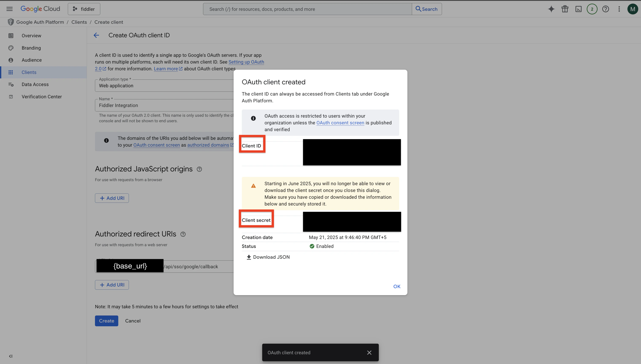
Task: Click info icon in OAuth access notice
Action: tap(253, 118)
